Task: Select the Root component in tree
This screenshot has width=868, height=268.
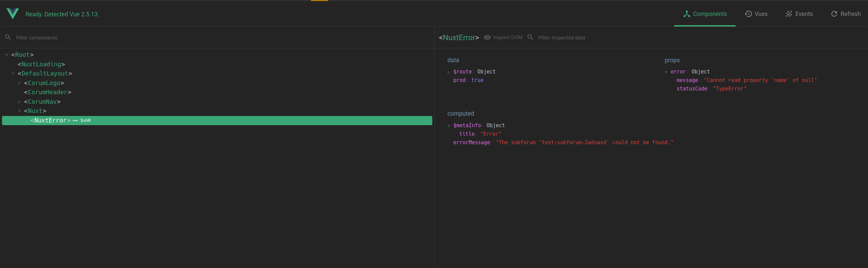Action: point(22,55)
